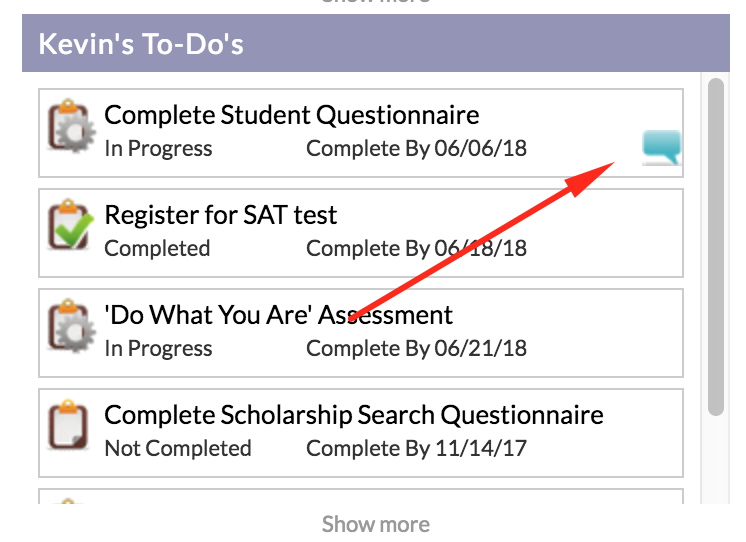Click the green checkmark clipboard icon
The height and width of the screenshot is (542, 746).
coord(70,225)
